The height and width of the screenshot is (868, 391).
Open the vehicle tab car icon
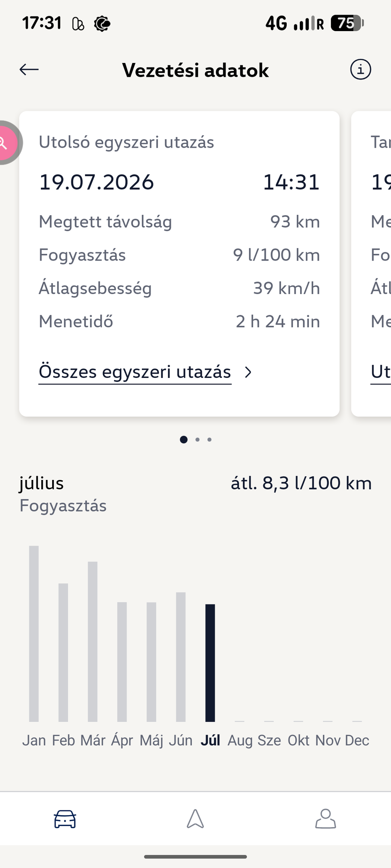click(x=65, y=819)
